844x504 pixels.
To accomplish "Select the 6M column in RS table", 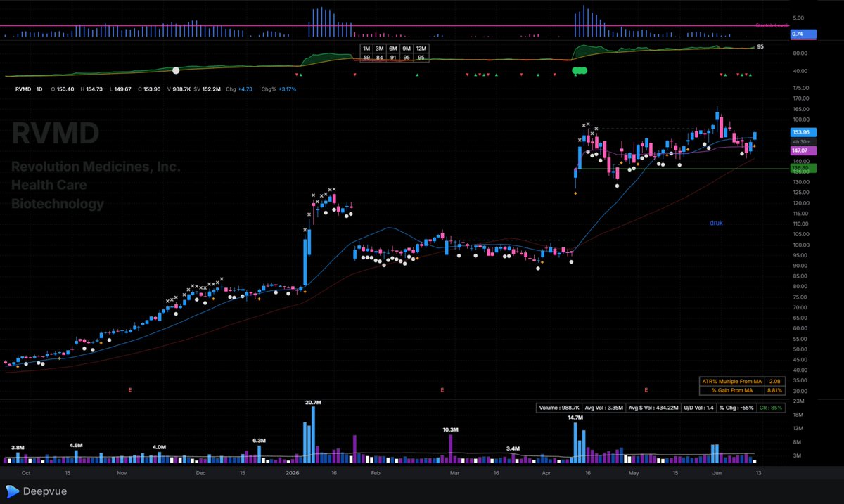I will [x=394, y=49].
